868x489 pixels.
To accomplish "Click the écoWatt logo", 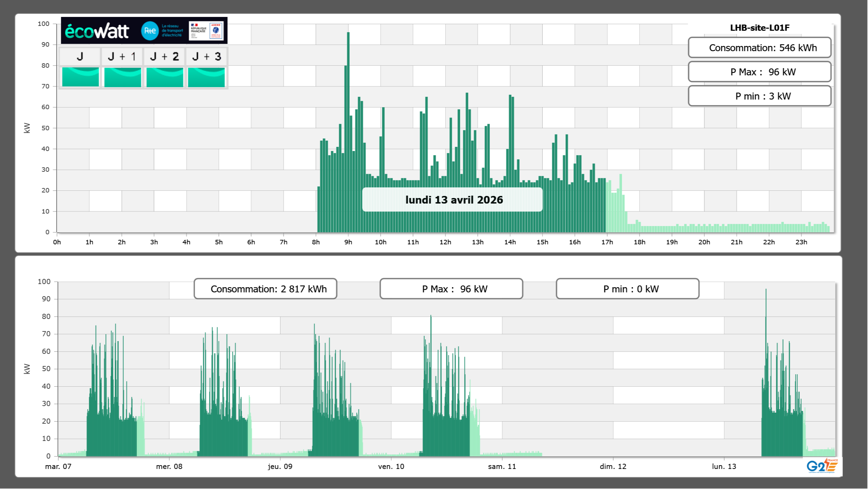I will point(97,31).
